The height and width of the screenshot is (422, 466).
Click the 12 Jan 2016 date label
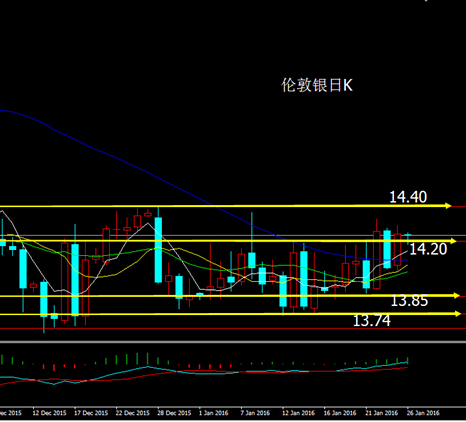tap(298, 413)
